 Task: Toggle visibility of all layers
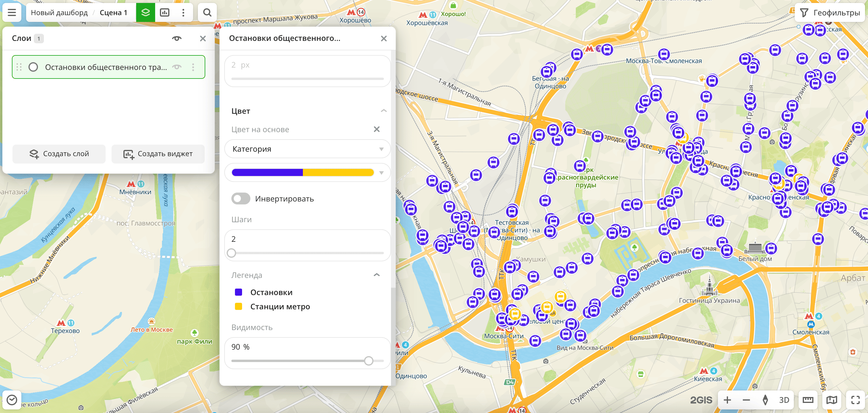coord(177,39)
